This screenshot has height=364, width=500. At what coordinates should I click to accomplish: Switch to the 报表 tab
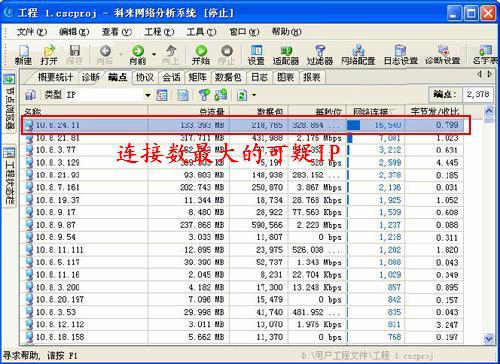(311, 78)
